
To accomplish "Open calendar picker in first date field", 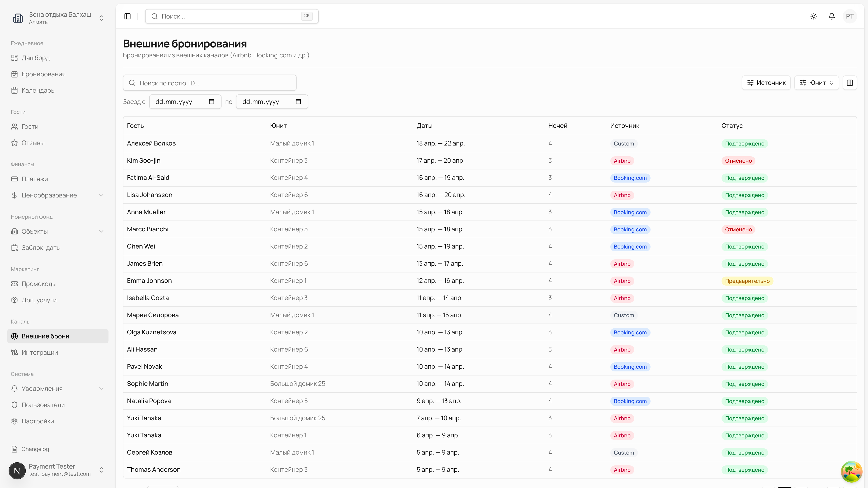I will click(212, 102).
